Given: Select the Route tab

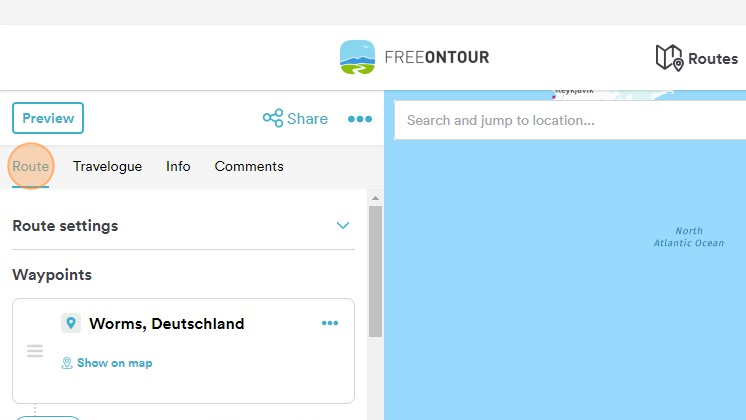Looking at the screenshot, I should point(30,166).
